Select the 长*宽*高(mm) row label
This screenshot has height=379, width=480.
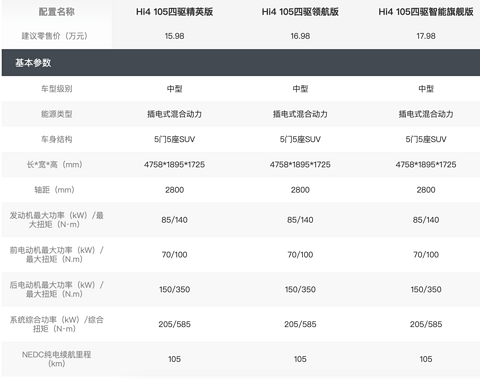56,164
